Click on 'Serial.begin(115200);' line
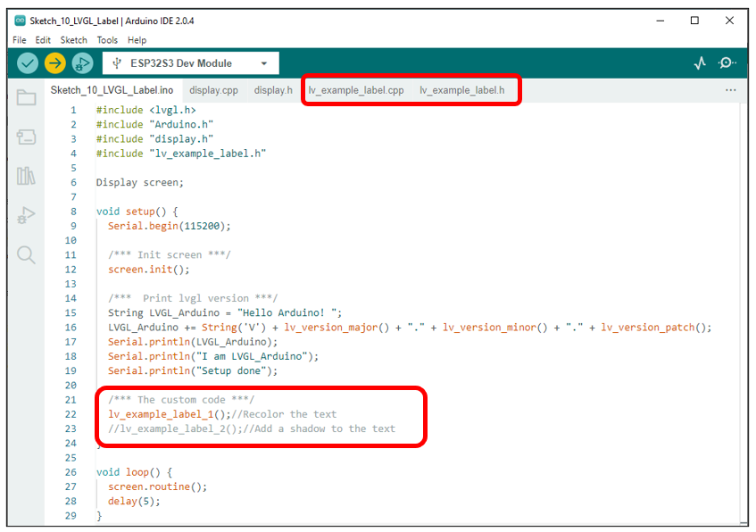 click(170, 226)
